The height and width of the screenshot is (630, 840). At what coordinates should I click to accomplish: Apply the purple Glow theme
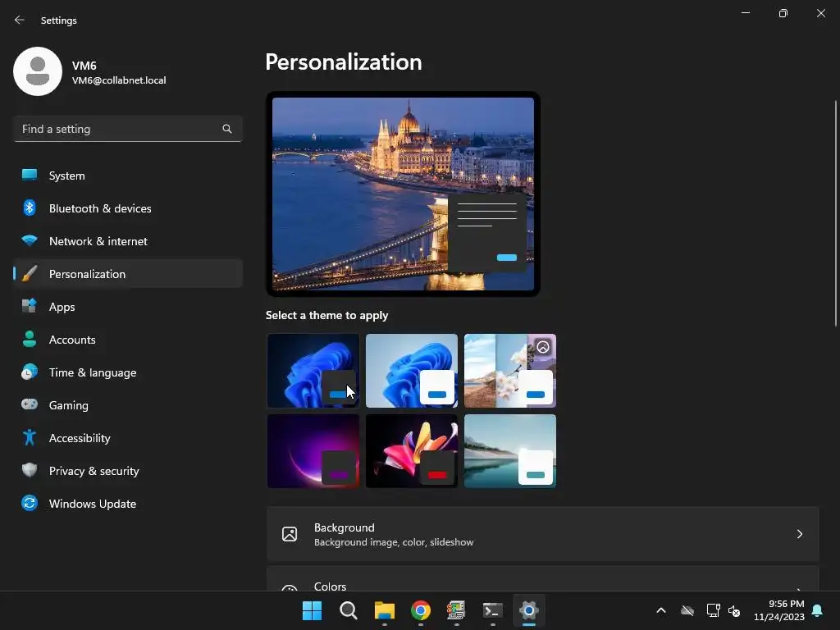click(x=313, y=450)
